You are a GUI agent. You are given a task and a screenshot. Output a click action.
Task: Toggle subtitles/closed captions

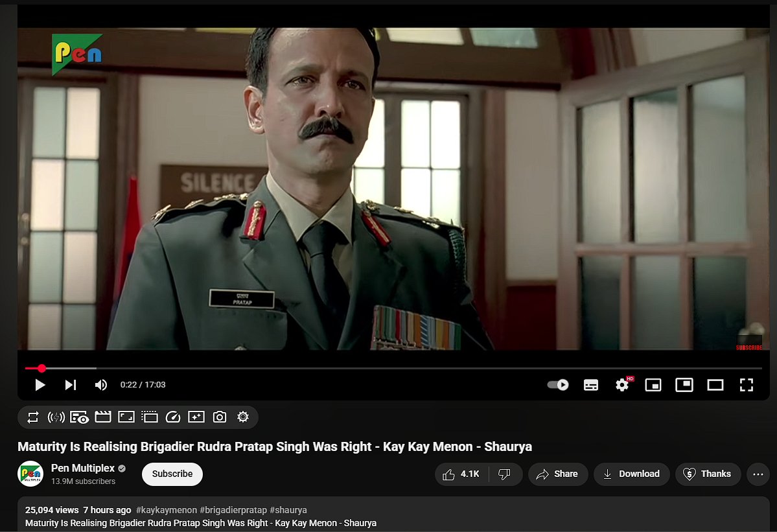[x=590, y=385]
